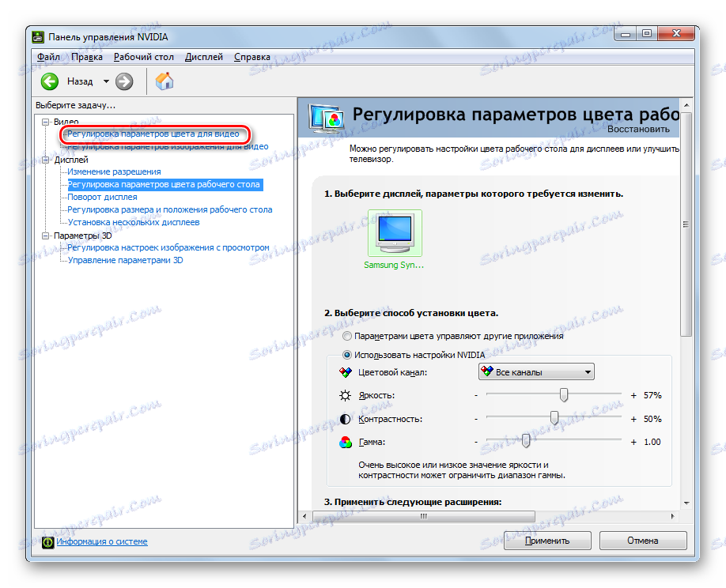This screenshot has width=726, height=588.
Task: Select Регулировка параметров цвета рабочего стола
Action: click(x=164, y=185)
